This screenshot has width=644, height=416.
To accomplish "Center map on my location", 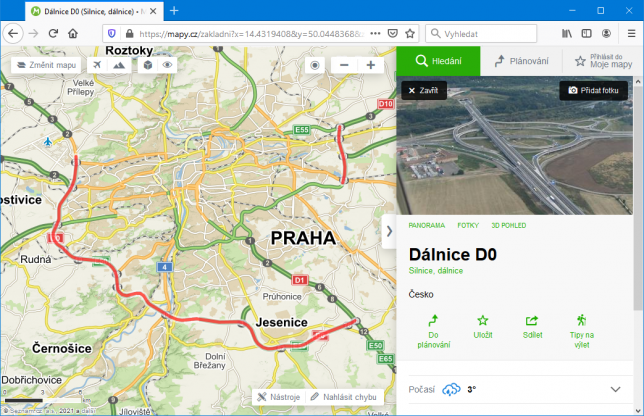I will [315, 65].
